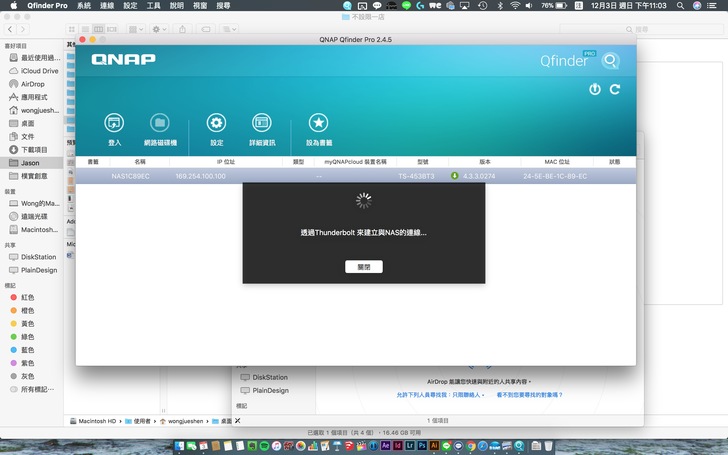This screenshot has height=455, width=728.
Task: Click the Time Machine icon in the menu bar
Action: [x=483, y=6]
